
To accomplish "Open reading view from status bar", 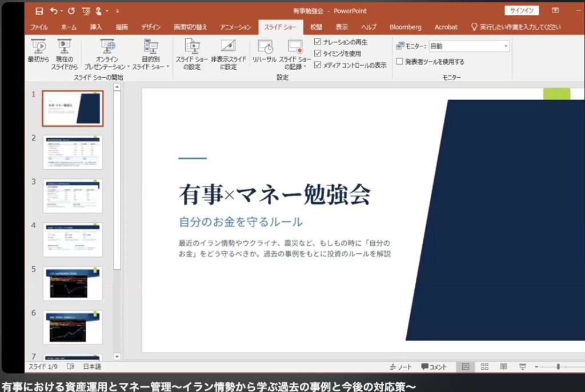I will tap(503, 366).
